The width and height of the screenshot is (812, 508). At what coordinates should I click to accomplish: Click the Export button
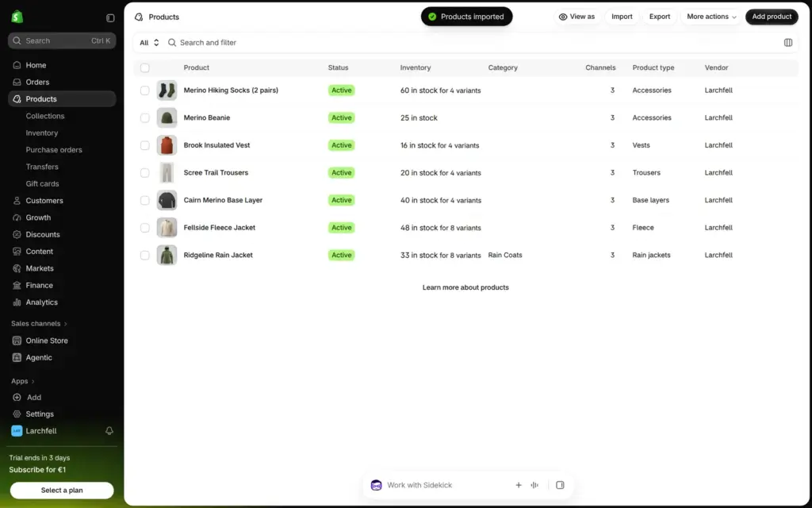click(660, 17)
